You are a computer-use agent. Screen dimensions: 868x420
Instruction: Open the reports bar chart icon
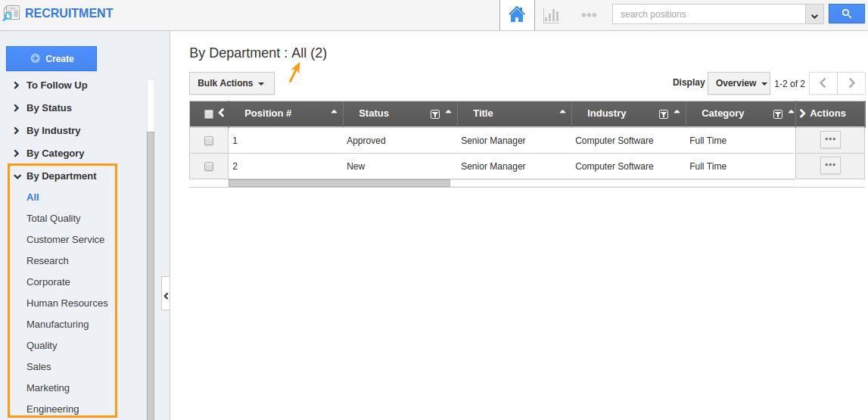(x=551, y=14)
